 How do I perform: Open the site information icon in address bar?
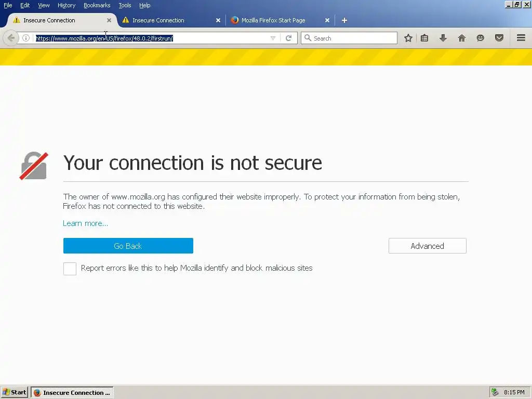click(26, 38)
